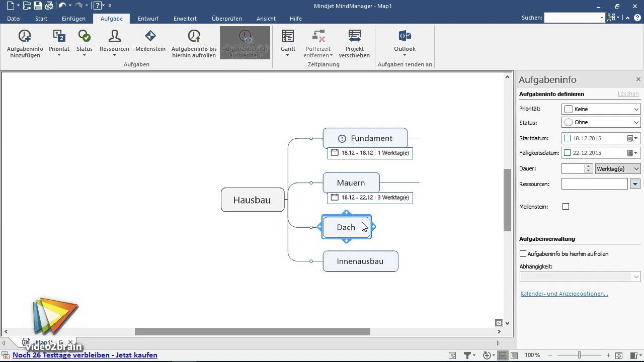644x362 pixels.
Task: Click the calendar icon under Fundament
Action: tap(335, 152)
